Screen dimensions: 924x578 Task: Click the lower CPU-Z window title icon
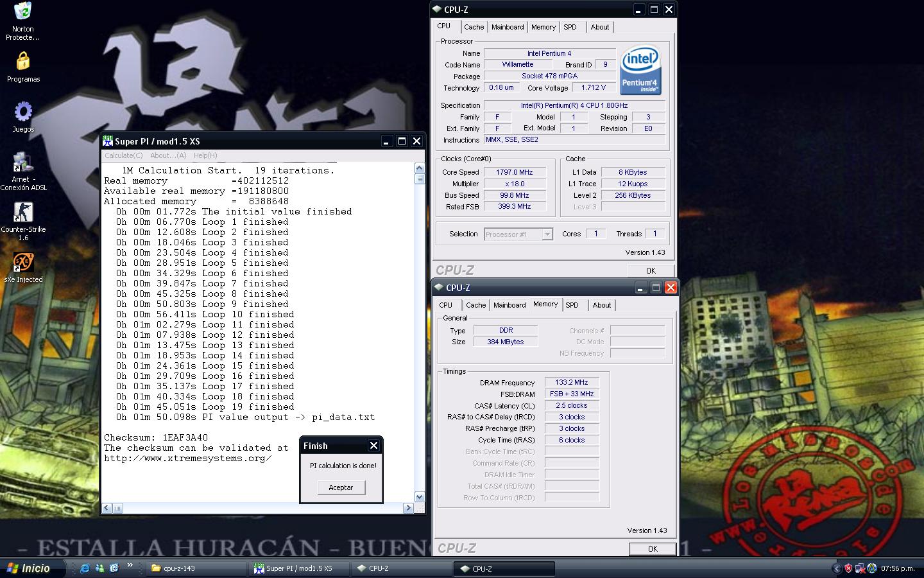pos(439,287)
